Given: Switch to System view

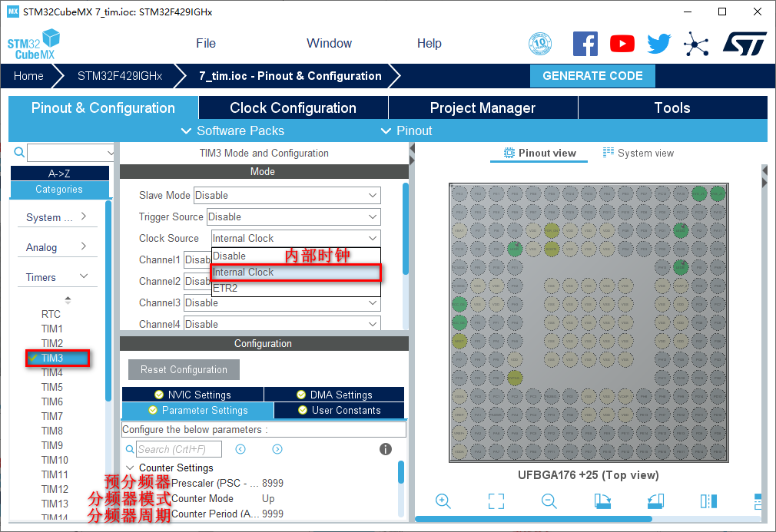Looking at the screenshot, I should point(638,153).
